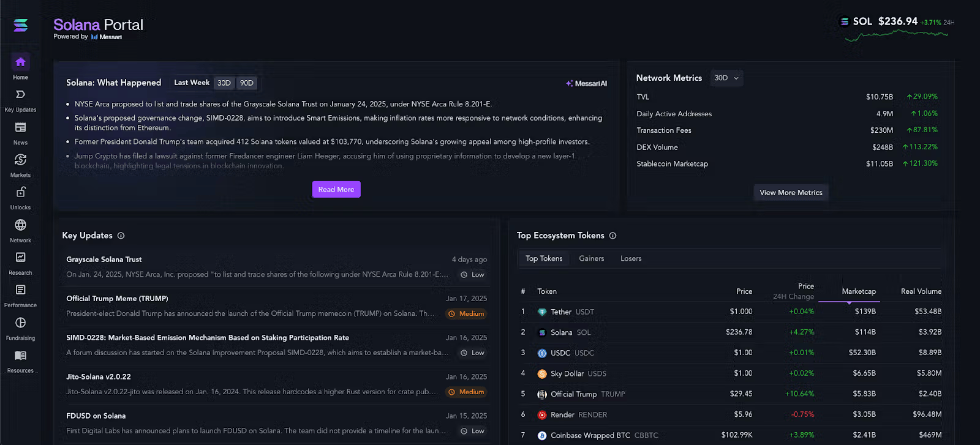Open Key Updates in the sidebar

[20, 94]
